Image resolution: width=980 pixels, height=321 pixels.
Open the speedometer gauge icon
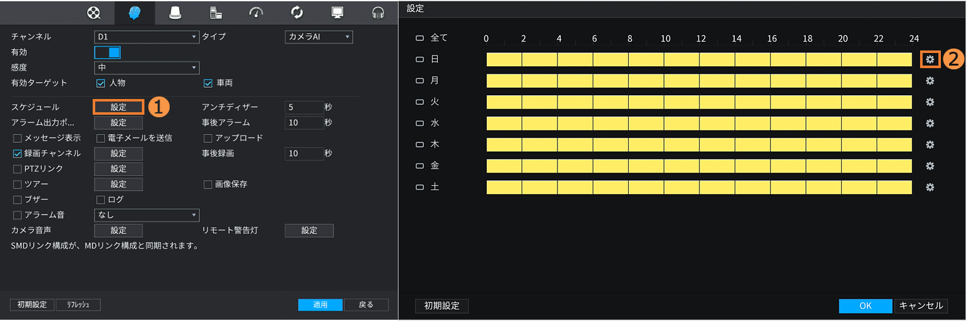pos(256,13)
